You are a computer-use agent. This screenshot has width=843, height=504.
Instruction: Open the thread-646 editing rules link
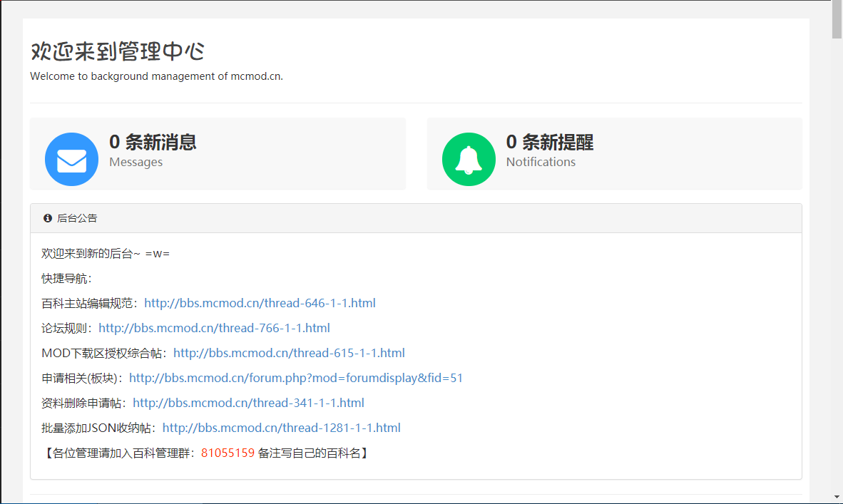(260, 303)
